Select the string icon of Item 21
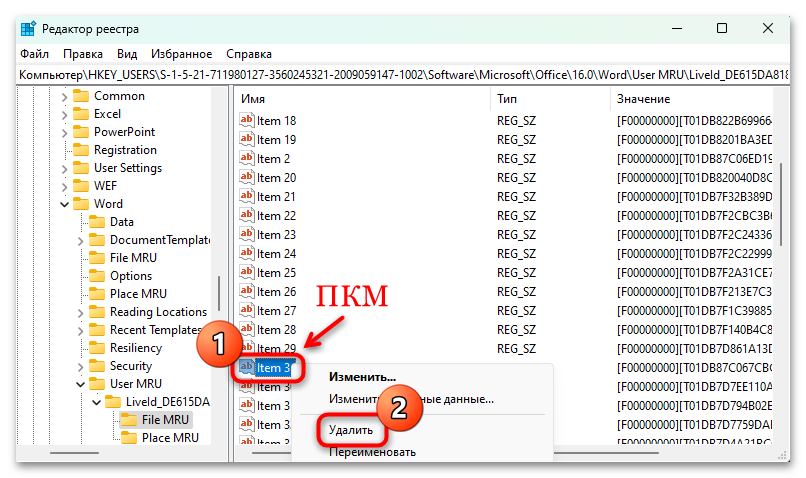The width and height of the screenshot is (806, 478). tap(247, 196)
